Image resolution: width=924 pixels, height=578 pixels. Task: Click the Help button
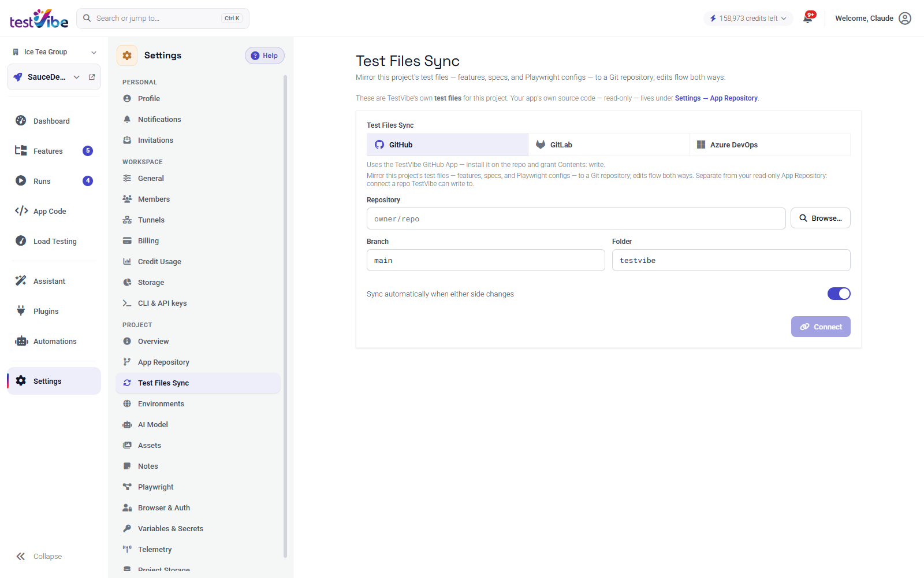(264, 55)
